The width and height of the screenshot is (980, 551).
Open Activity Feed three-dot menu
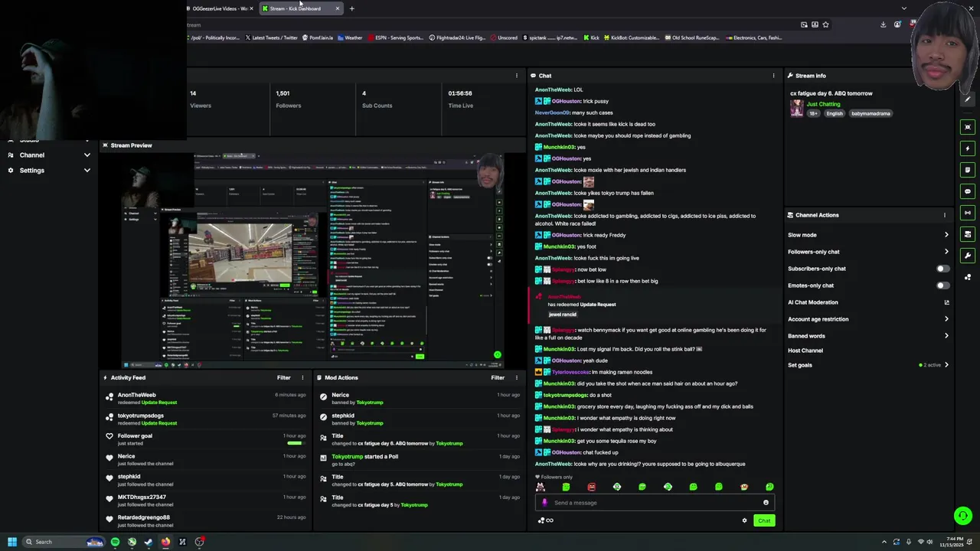click(302, 377)
